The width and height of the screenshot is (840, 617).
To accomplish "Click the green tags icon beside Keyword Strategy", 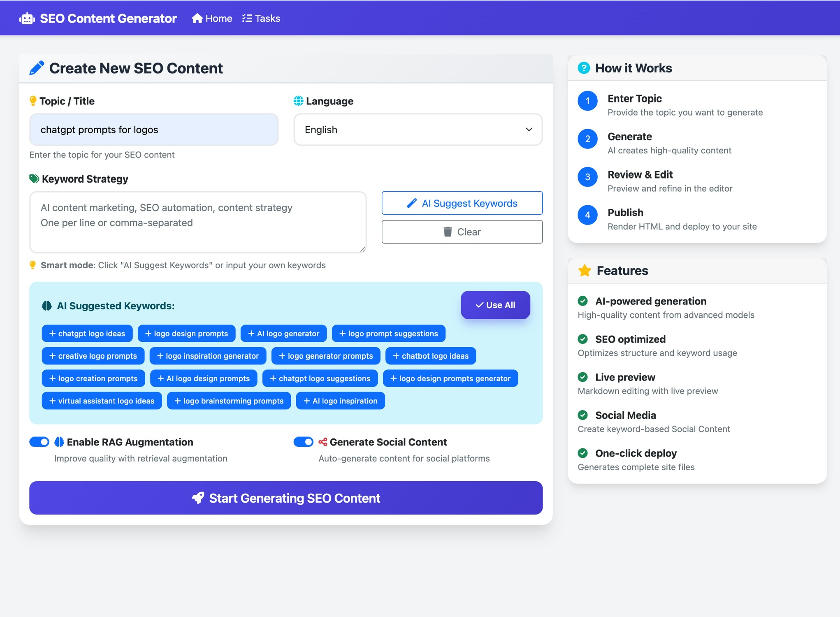I will [34, 179].
